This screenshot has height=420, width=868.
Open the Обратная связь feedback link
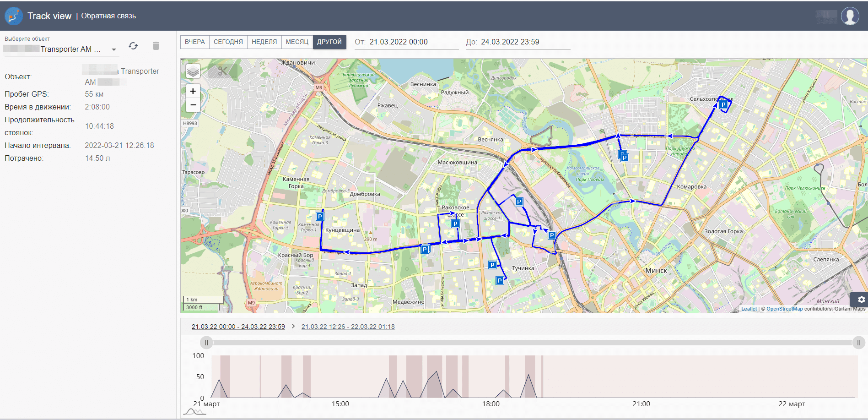click(108, 16)
